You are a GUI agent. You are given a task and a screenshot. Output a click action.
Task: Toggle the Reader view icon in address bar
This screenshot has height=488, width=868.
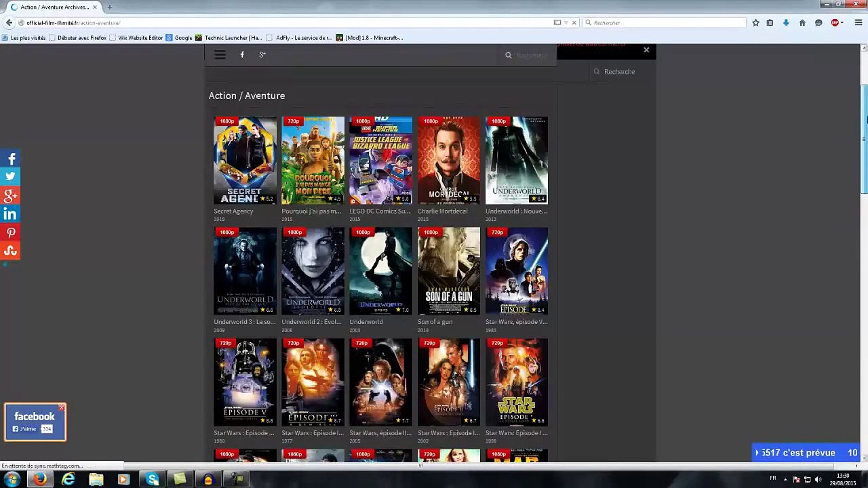tap(557, 22)
